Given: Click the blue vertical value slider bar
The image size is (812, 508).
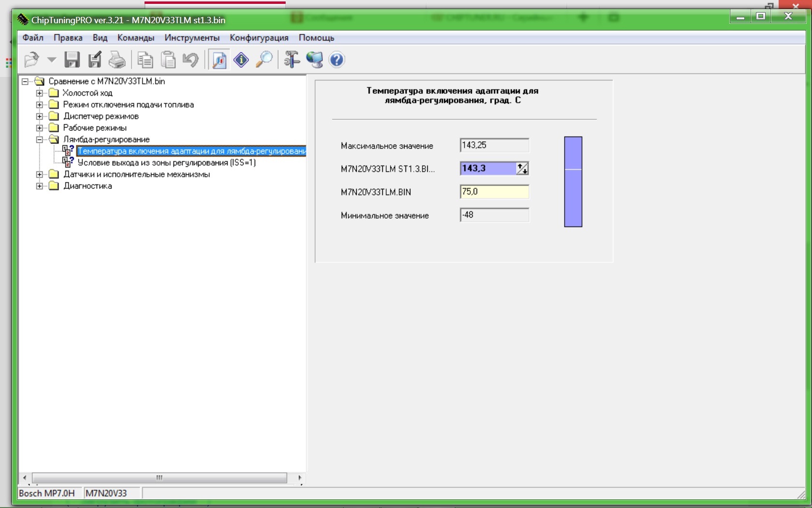Looking at the screenshot, I should pos(573,182).
